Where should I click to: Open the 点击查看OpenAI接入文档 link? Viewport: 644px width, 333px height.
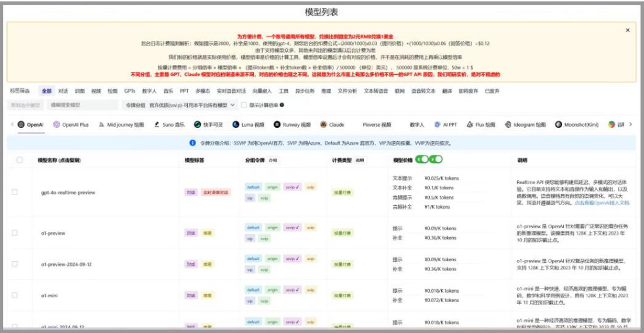coord(602,203)
